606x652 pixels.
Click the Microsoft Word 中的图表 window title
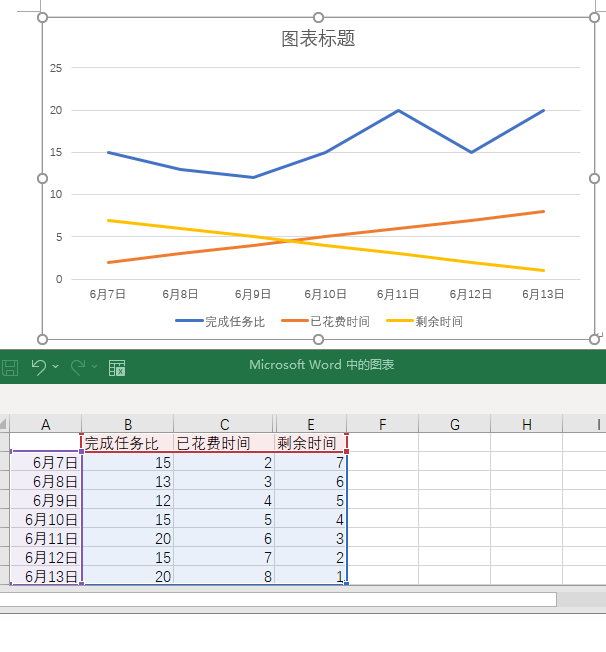coord(322,365)
